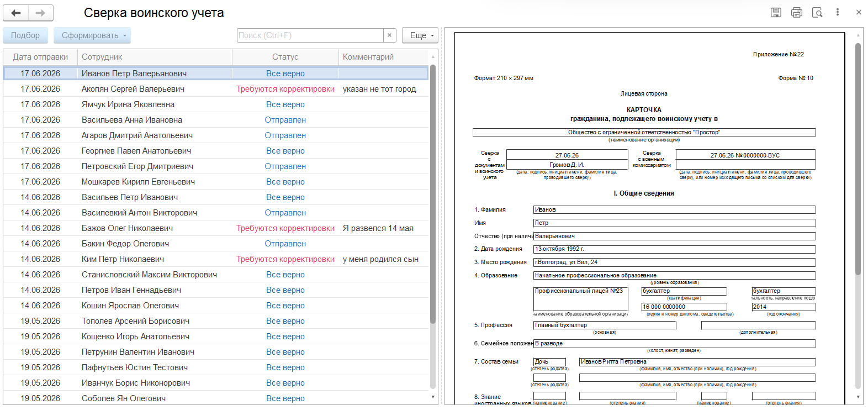Click the birth date cell 13 октября 1992 г.
The height and width of the screenshot is (410, 868).
pos(674,249)
